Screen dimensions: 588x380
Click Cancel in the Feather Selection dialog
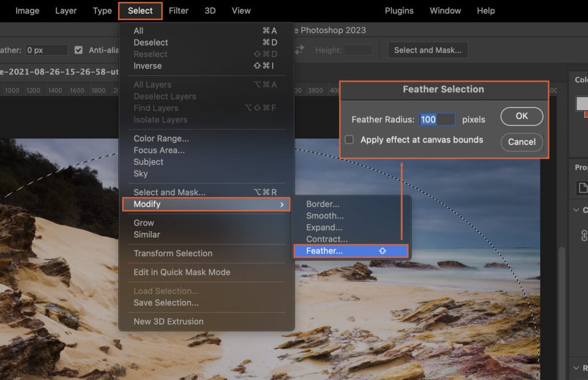pyautogui.click(x=521, y=142)
